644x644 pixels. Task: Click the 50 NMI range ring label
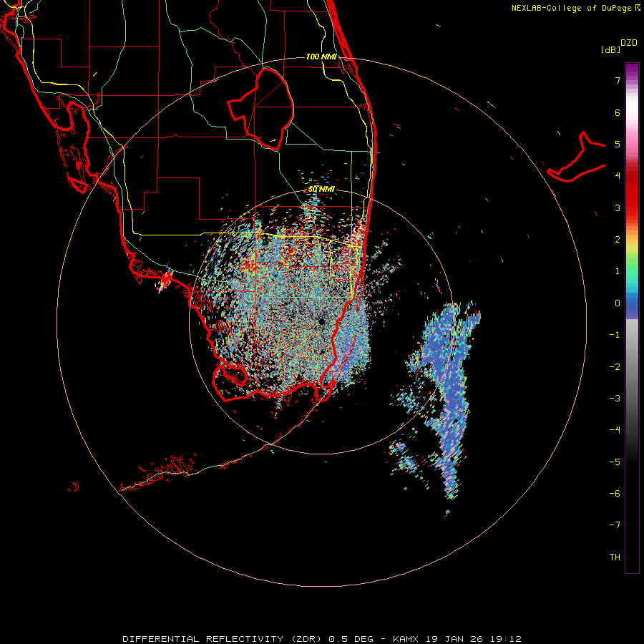click(x=321, y=189)
